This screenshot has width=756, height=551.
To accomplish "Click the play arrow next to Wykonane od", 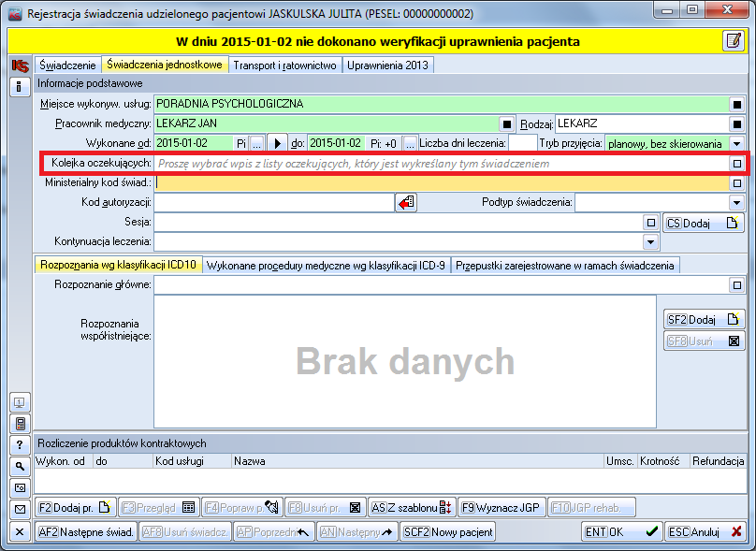I will coord(277,143).
